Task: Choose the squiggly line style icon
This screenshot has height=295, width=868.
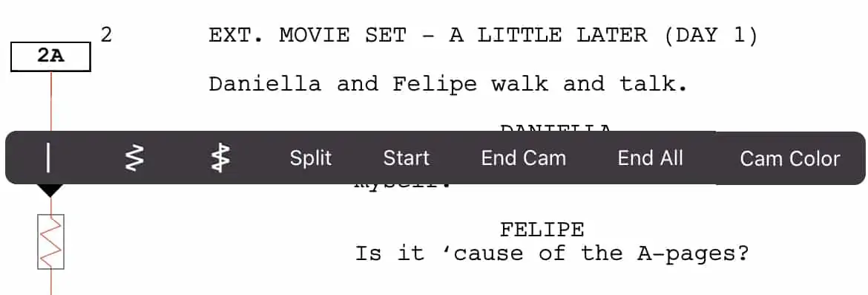Action: point(134,158)
